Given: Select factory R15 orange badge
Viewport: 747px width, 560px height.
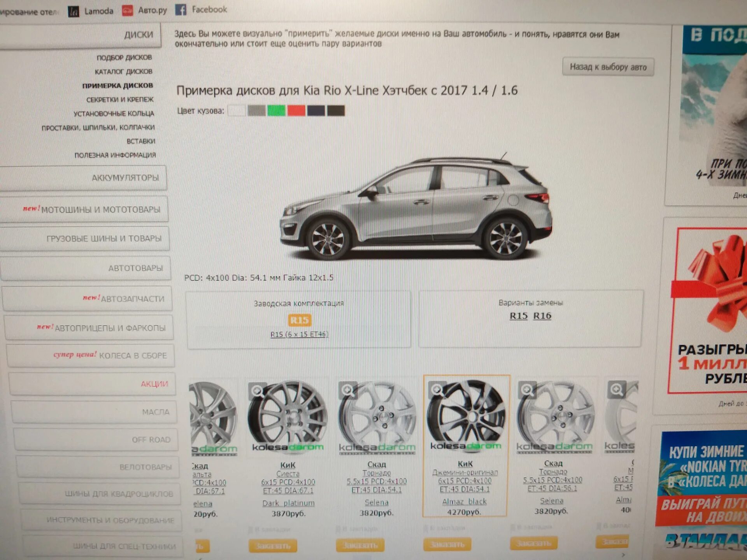Looking at the screenshot, I should tap(299, 320).
